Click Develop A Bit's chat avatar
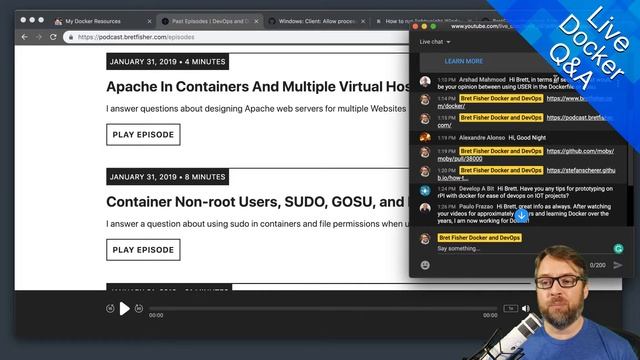This screenshot has width=640, height=360. 425,190
